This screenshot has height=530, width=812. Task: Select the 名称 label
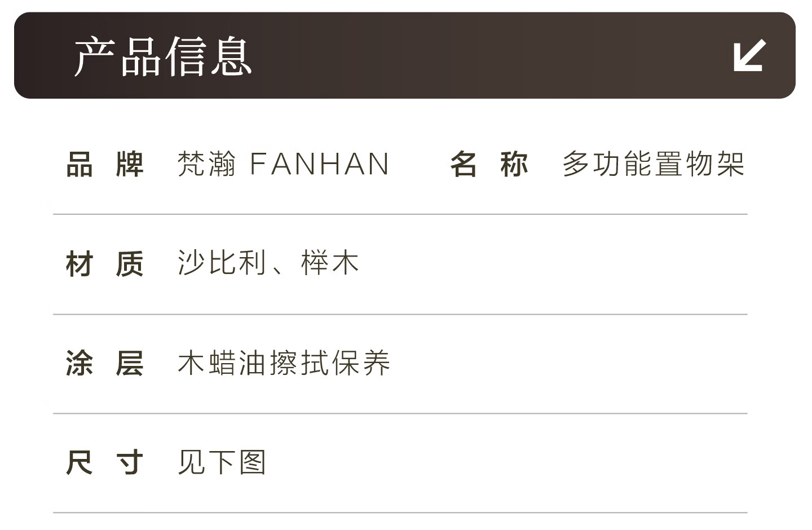click(x=489, y=165)
